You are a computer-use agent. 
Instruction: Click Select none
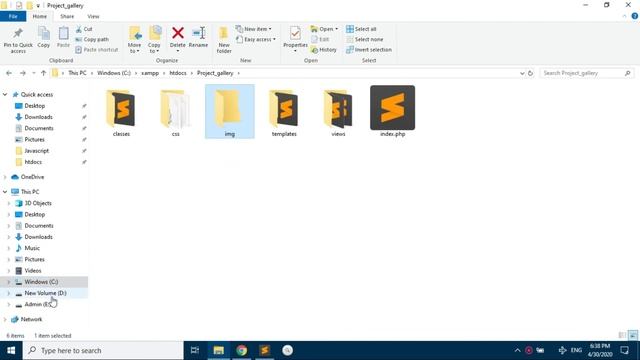click(364, 40)
